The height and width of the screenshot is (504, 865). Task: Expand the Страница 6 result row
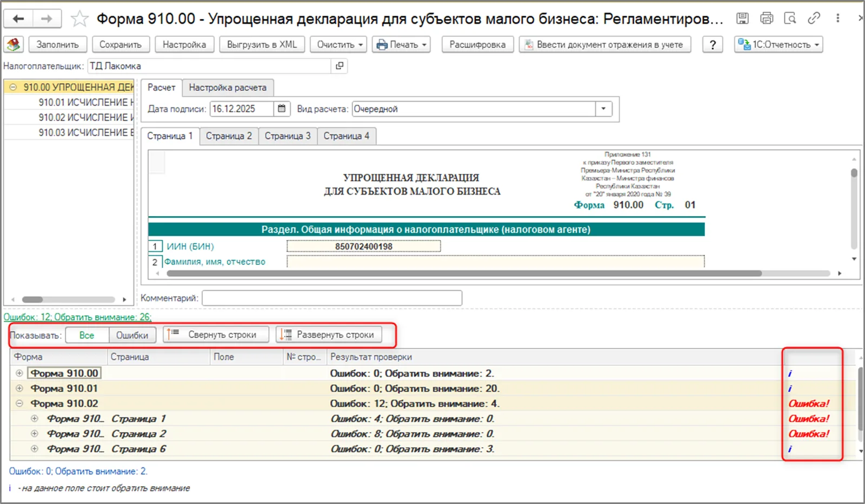[x=35, y=449]
